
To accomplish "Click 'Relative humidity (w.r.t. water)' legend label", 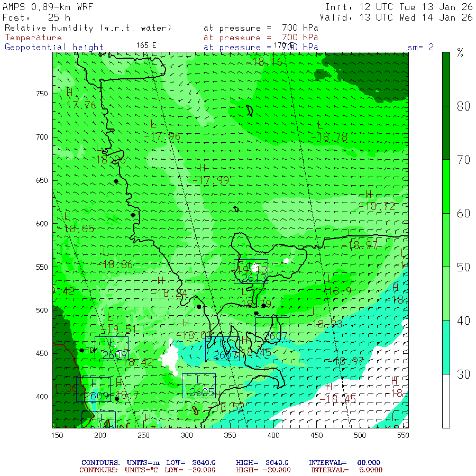I will tap(88, 28).
